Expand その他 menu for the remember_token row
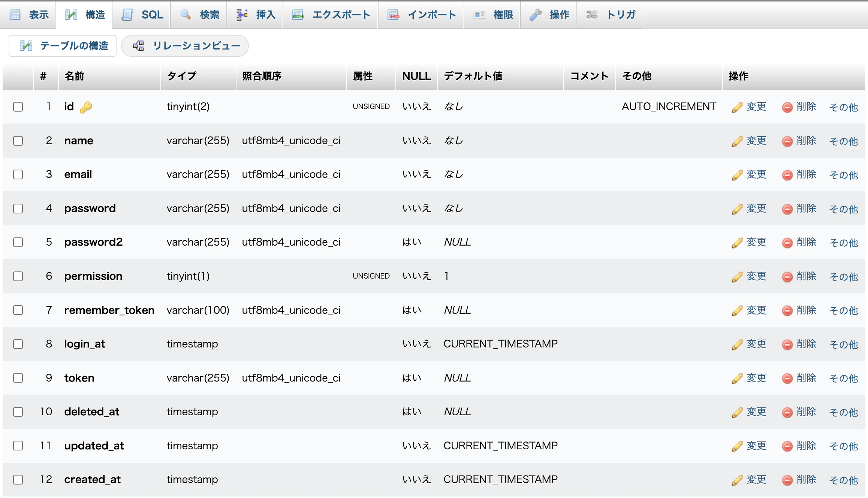The image size is (868, 498). coord(843,311)
